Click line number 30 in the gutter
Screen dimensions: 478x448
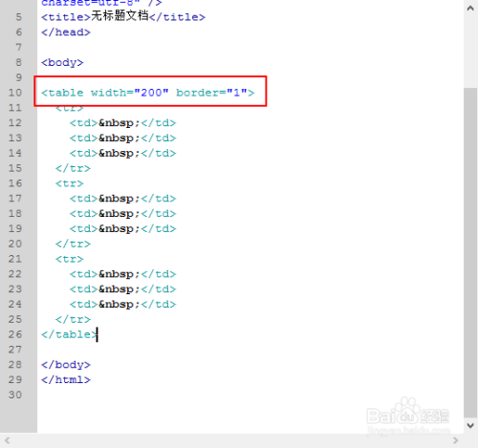pos(15,395)
